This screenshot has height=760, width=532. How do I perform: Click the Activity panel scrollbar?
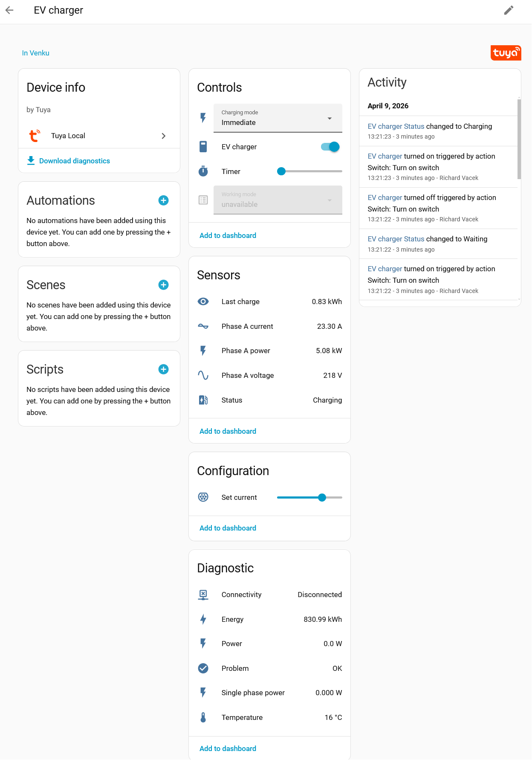click(x=519, y=139)
